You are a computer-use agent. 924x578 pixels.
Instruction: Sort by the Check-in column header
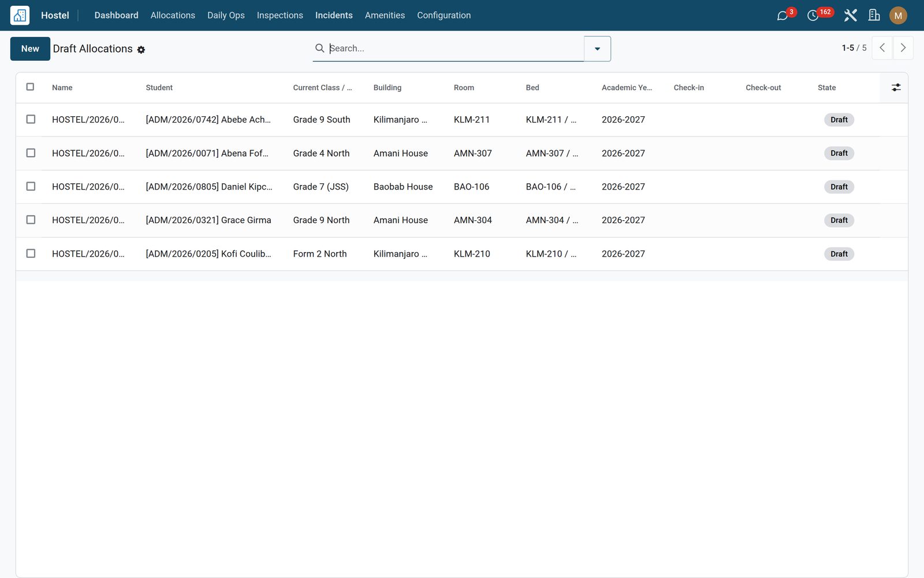688,88
